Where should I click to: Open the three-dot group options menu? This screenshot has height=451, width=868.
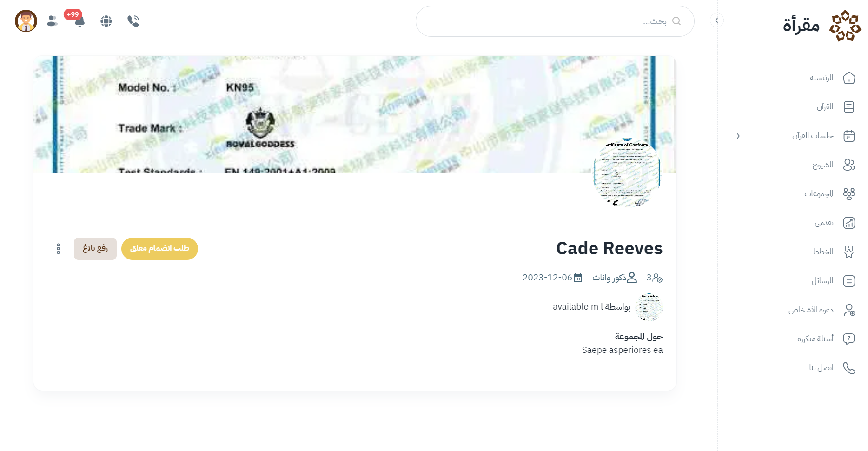58,249
